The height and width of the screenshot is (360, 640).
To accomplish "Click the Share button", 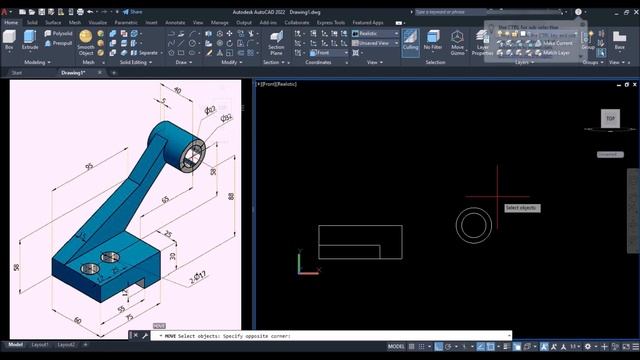I will tap(132, 12).
